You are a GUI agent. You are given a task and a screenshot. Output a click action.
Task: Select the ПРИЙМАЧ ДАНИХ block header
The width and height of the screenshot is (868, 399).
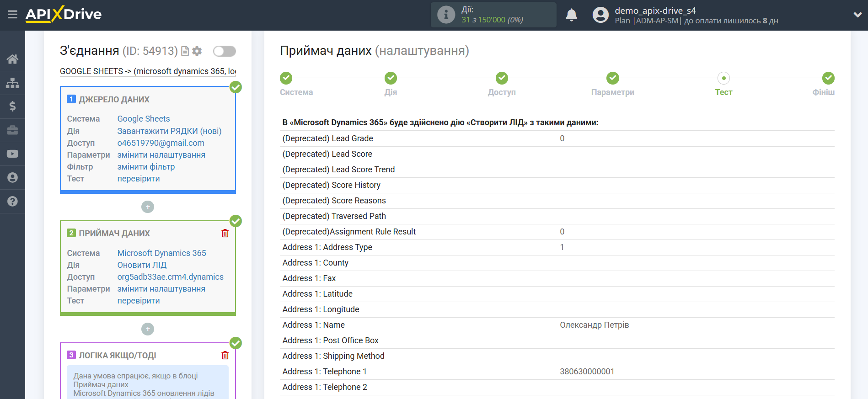pyautogui.click(x=114, y=234)
